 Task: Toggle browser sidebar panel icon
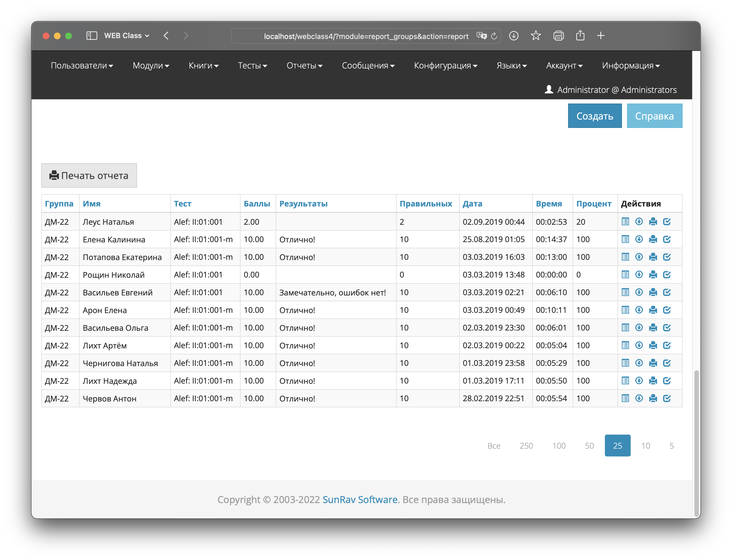tap(92, 36)
